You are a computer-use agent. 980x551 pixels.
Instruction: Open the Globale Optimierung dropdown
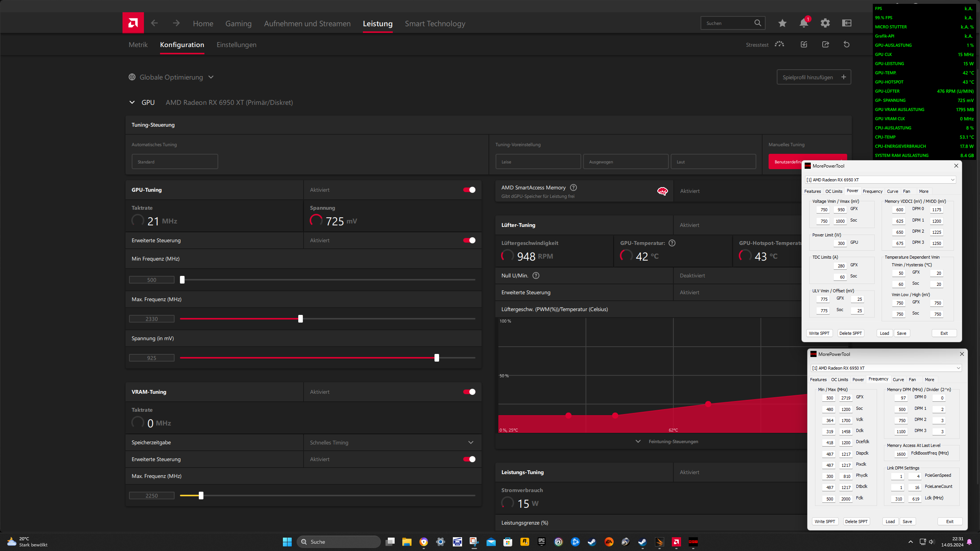pos(171,77)
